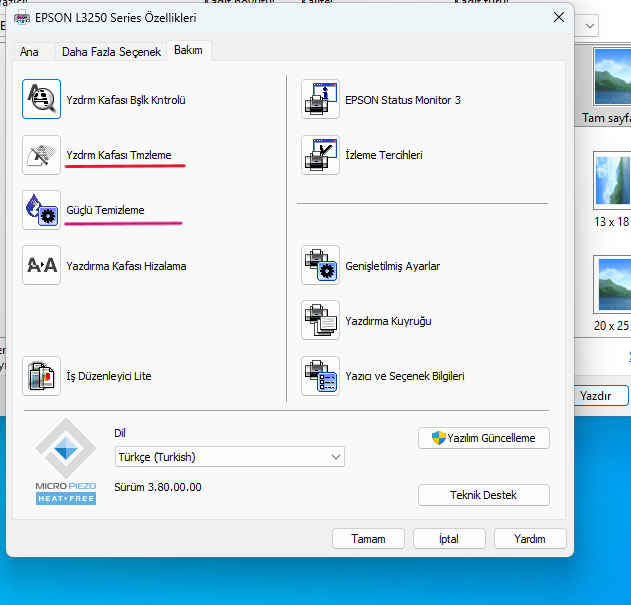Open dropdown arrow in background print window

click(590, 26)
